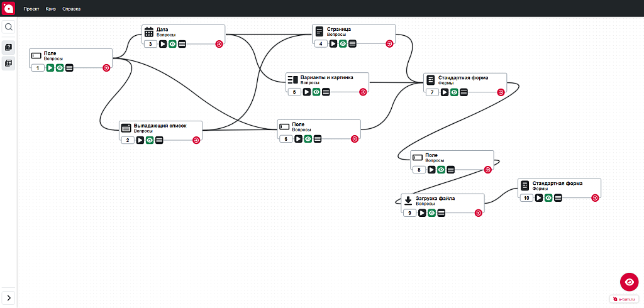This screenshot has height=308, width=644.
Task: Click the red output connector on node 7
Action: tap(500, 92)
